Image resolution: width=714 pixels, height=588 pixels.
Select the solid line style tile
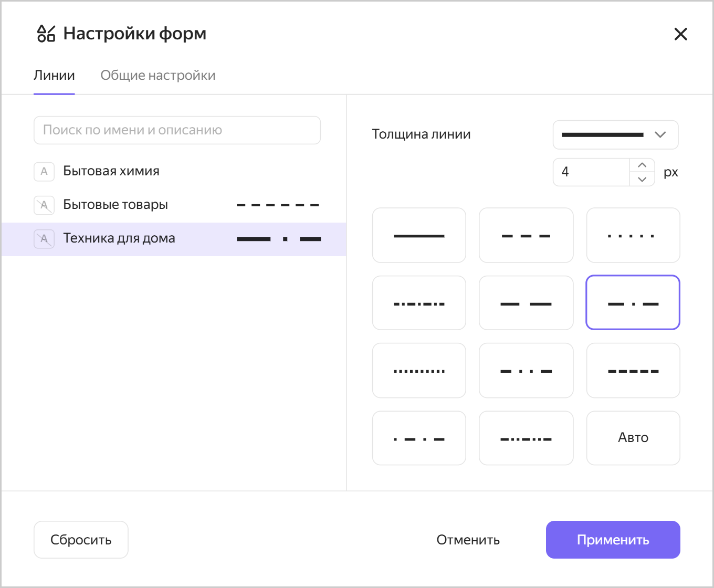(x=419, y=235)
